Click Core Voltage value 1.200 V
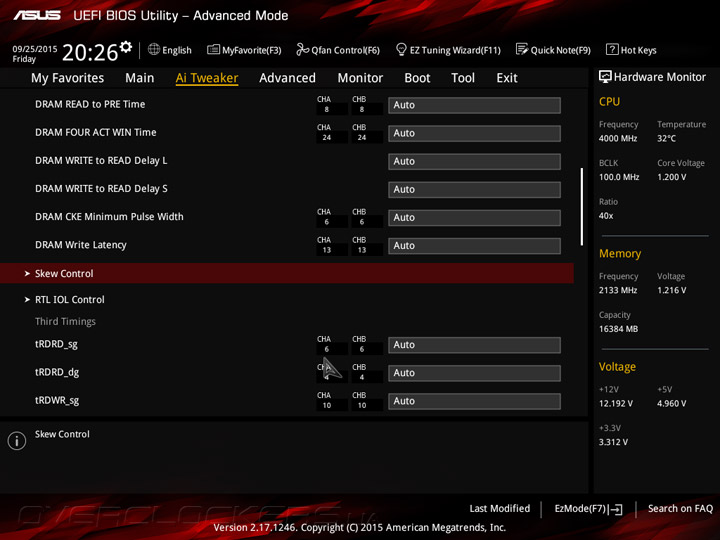720x540 pixels. 671,177
